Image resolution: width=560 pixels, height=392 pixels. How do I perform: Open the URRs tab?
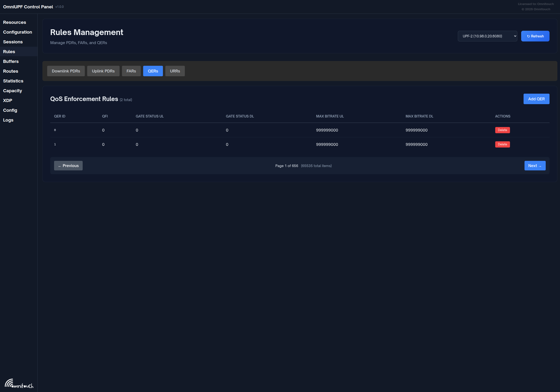coord(175,71)
